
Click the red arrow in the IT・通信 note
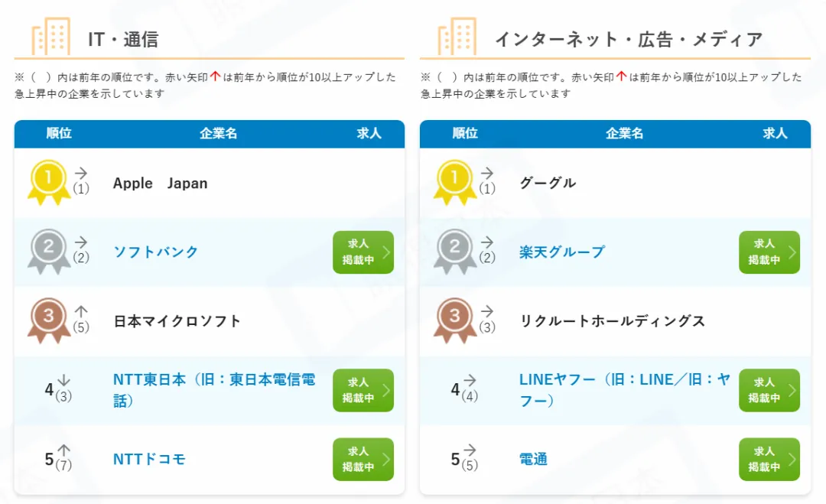215,76
